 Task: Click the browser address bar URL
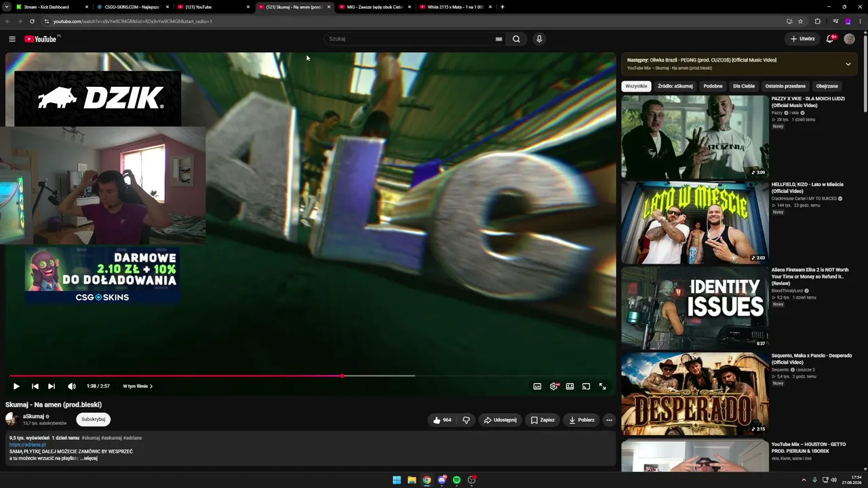[x=133, y=21]
